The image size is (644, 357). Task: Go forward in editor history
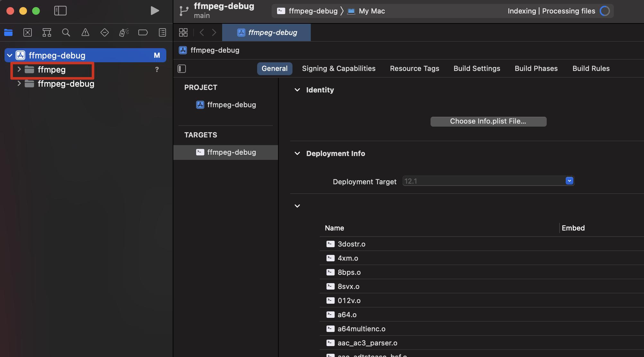pyautogui.click(x=214, y=32)
